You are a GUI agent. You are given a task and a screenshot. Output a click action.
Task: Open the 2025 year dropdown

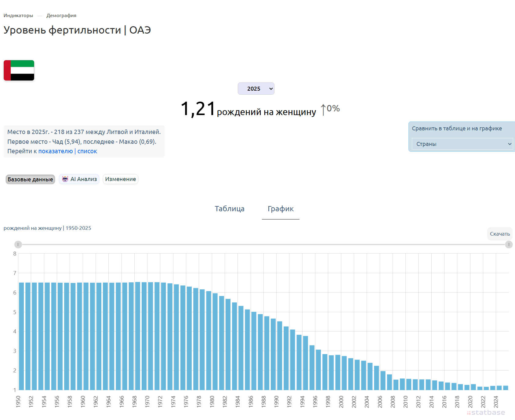256,89
